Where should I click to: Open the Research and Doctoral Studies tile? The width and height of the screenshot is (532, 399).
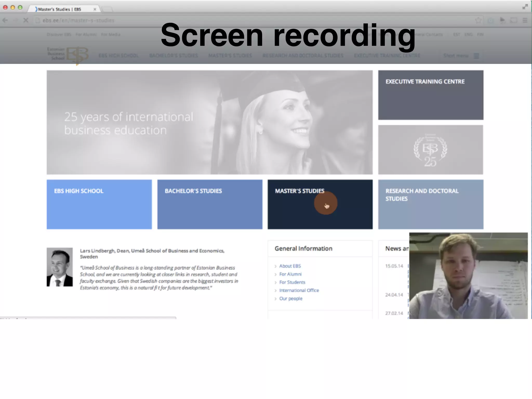tap(431, 204)
